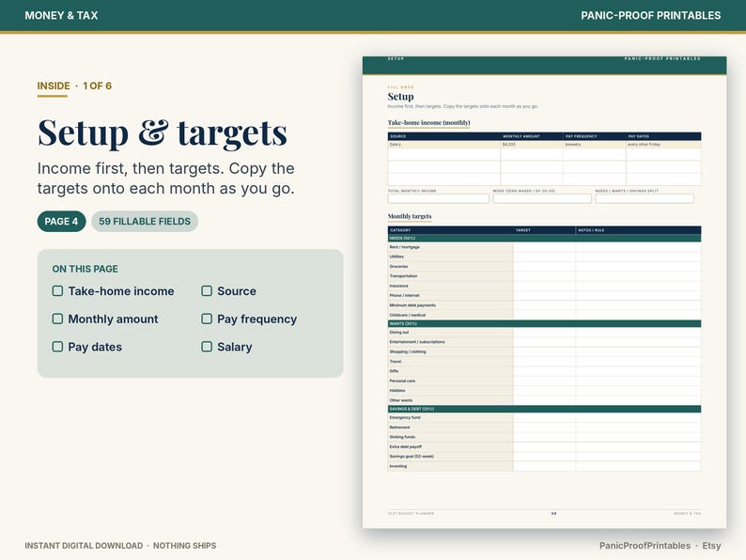Viewport: 746px width, 560px height.
Task: Toggle the Pay dates checkbox
Action: click(x=57, y=347)
